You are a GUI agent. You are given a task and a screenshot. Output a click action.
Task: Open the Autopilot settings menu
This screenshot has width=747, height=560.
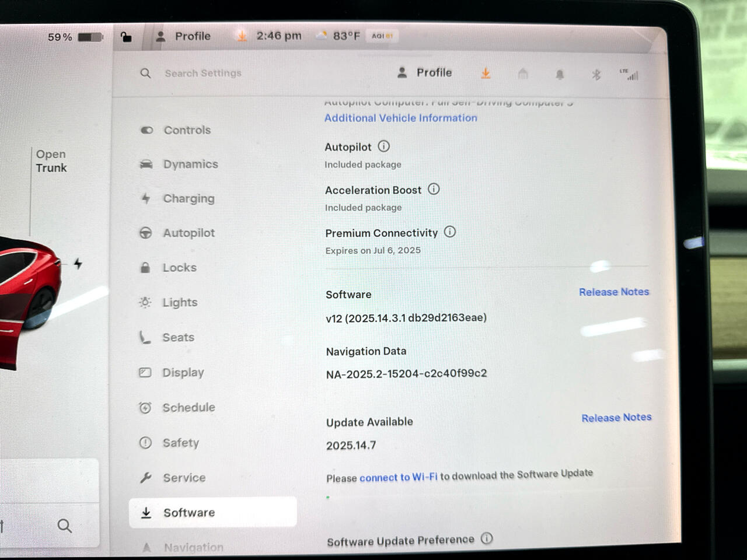pyautogui.click(x=189, y=233)
